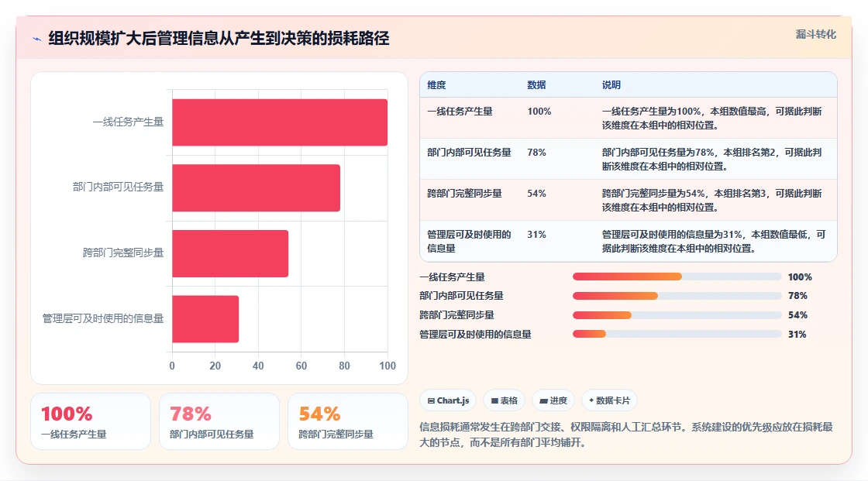This screenshot has height=481, width=868.
Task: Click chart y-axis label 管理层可及时使用的信息量
Action: 103,318
